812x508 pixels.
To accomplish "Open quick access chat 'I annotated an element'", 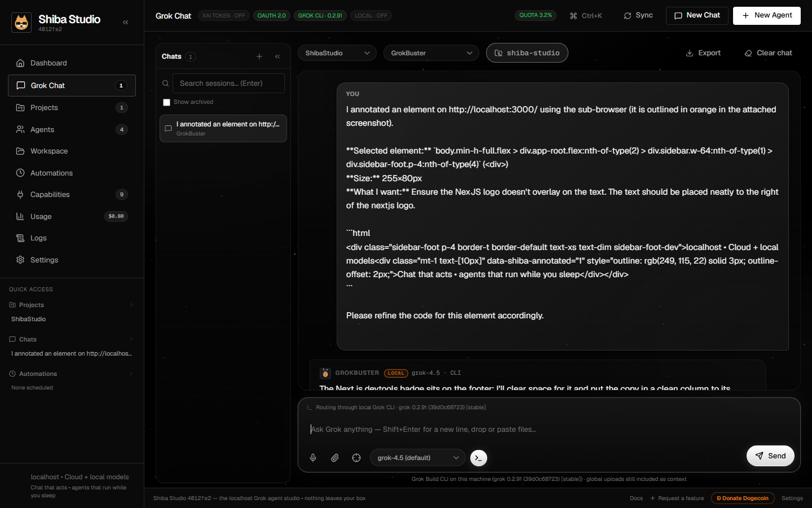I will point(72,353).
